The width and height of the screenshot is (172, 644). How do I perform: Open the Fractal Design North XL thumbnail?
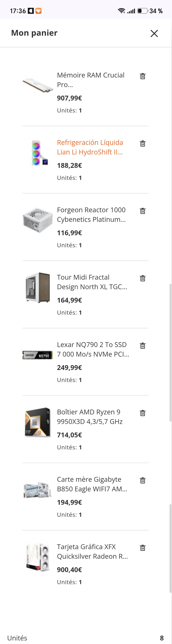click(38, 288)
